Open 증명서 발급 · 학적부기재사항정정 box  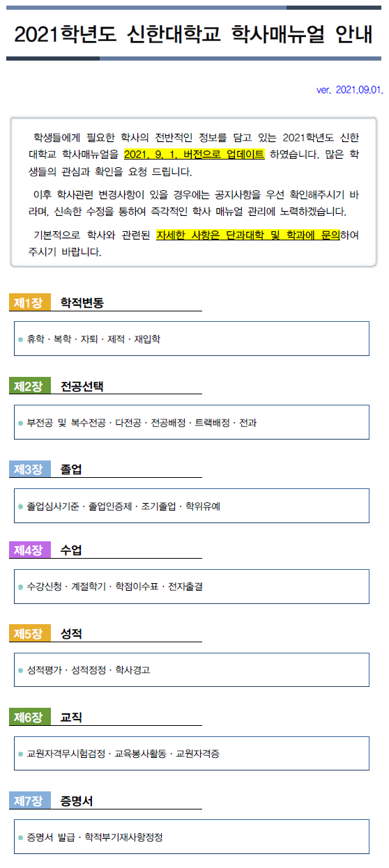(192, 837)
